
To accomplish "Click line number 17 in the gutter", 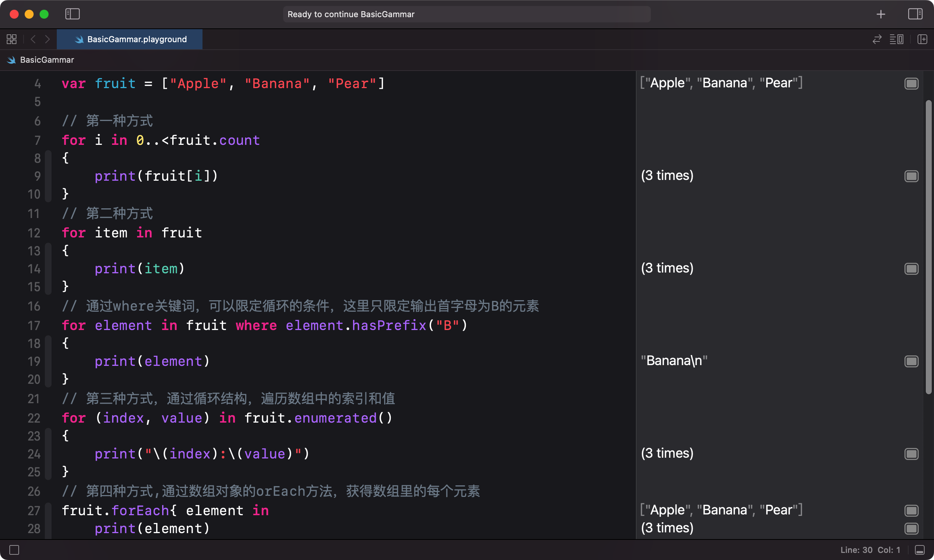I will click(34, 325).
